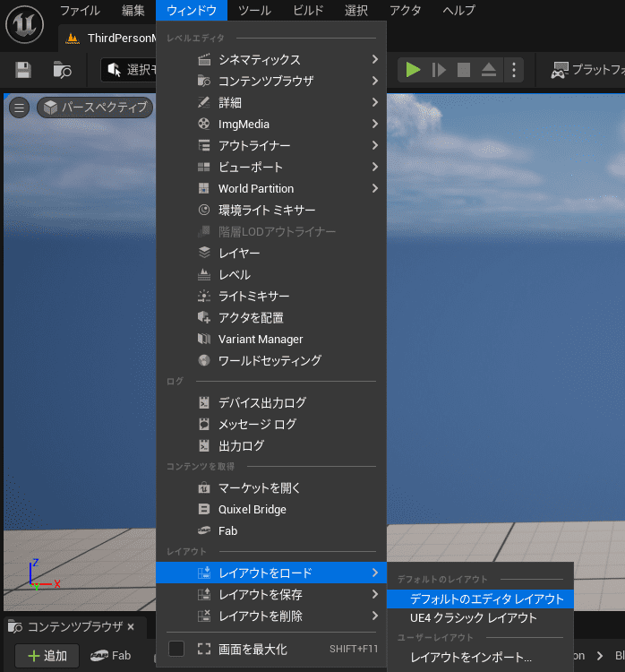
Task: Open the 詳細 submenu
Action: click(x=271, y=102)
